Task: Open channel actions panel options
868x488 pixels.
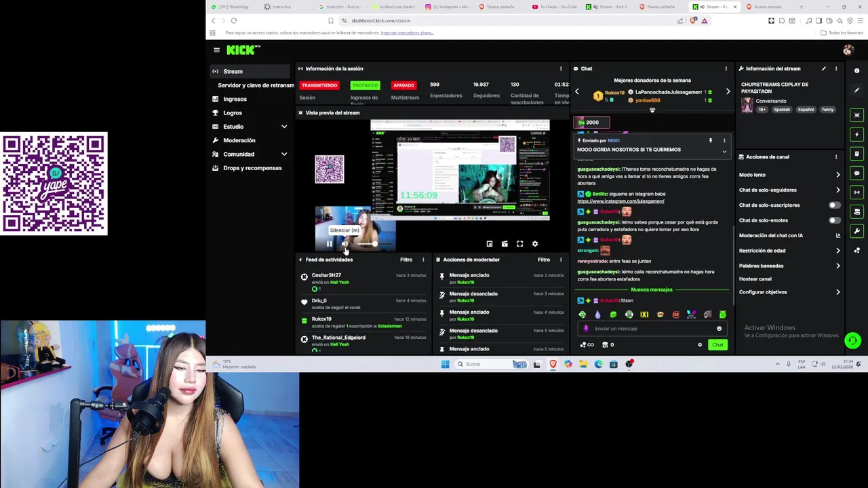Action: click(x=835, y=157)
